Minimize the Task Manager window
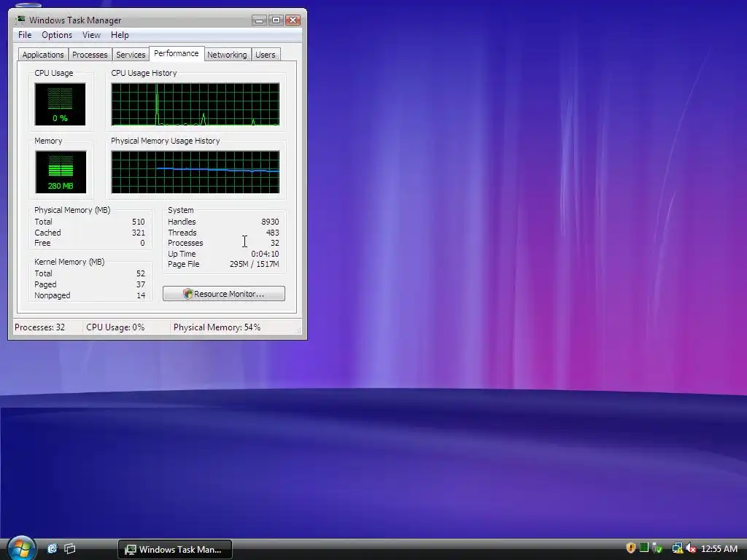Screen dimensions: 747x560 click(259, 20)
